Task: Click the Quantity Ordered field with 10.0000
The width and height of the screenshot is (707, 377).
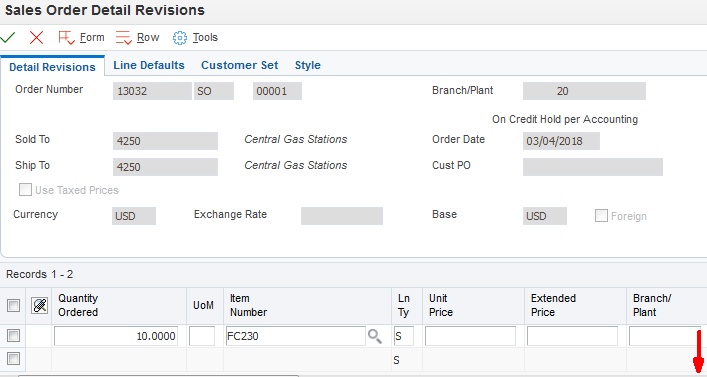Action: click(x=116, y=336)
